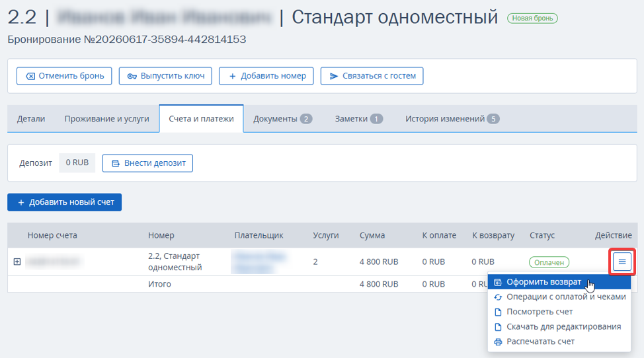
Task: Click the Плательщик column header
Action: [x=259, y=235]
